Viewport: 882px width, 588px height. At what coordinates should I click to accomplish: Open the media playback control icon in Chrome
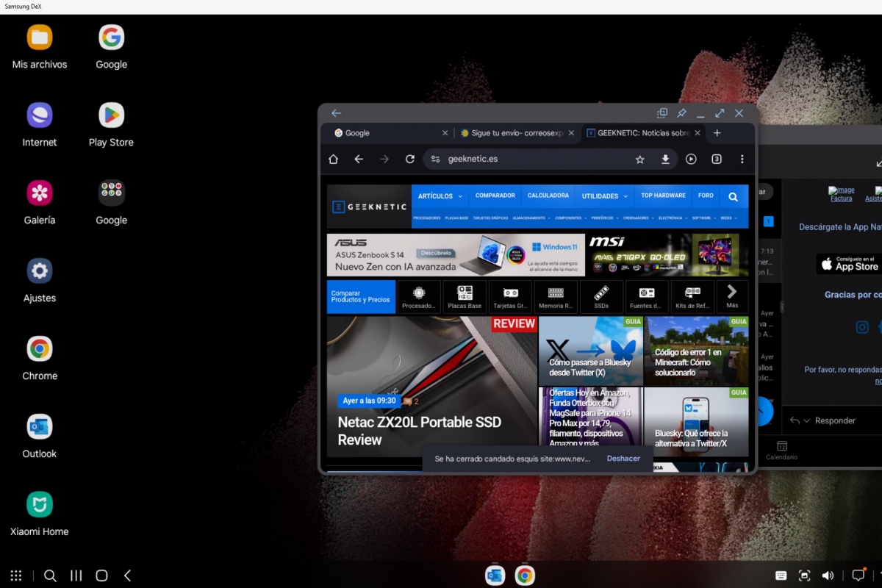(x=691, y=159)
